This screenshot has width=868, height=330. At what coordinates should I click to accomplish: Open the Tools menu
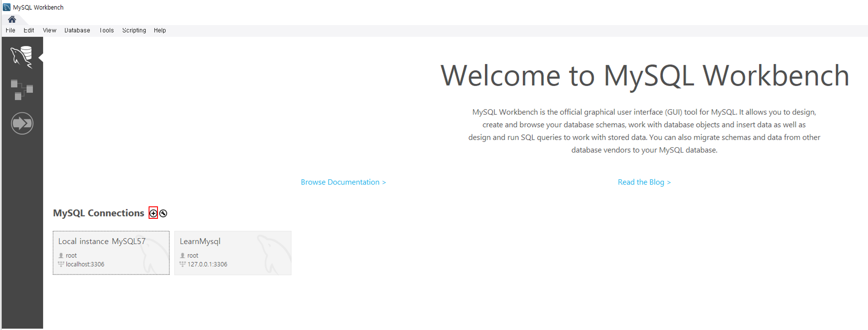[107, 30]
